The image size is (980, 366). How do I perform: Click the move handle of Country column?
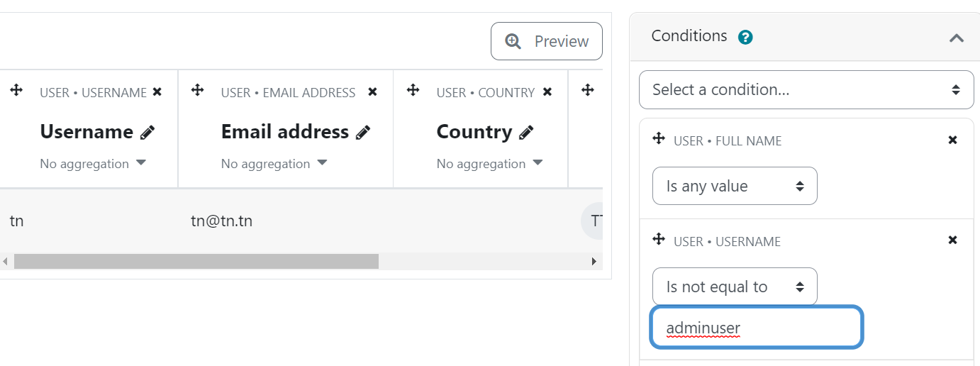[413, 90]
